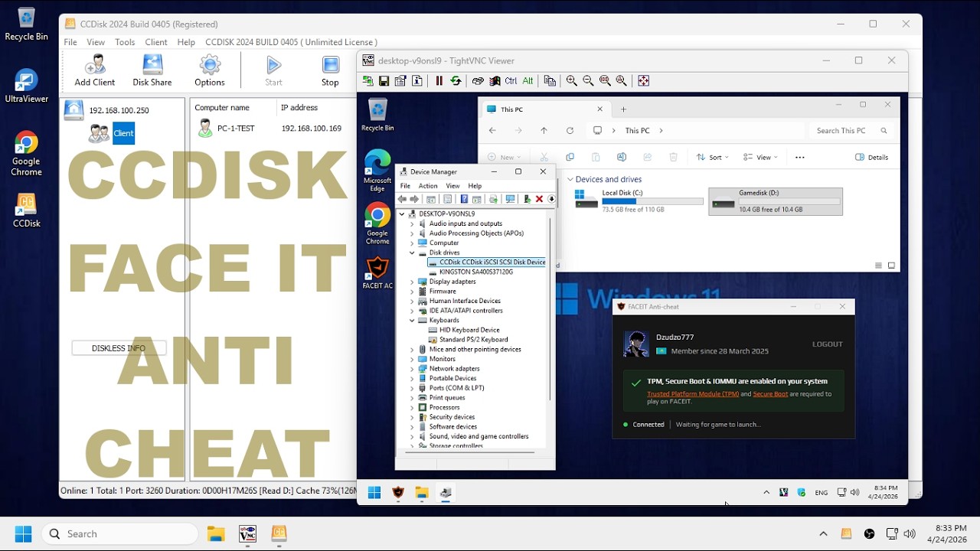This screenshot has height=551, width=980.
Task: Select the This PC tab
Action: (x=545, y=109)
